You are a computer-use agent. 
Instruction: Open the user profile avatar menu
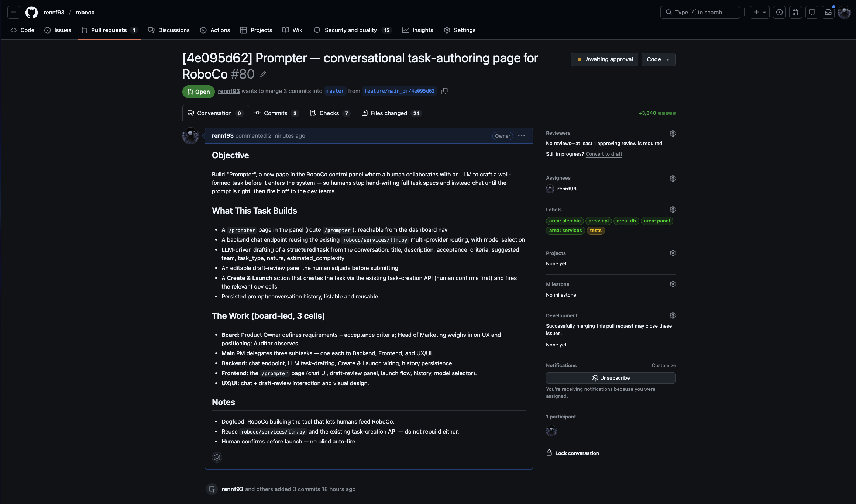[x=844, y=12]
